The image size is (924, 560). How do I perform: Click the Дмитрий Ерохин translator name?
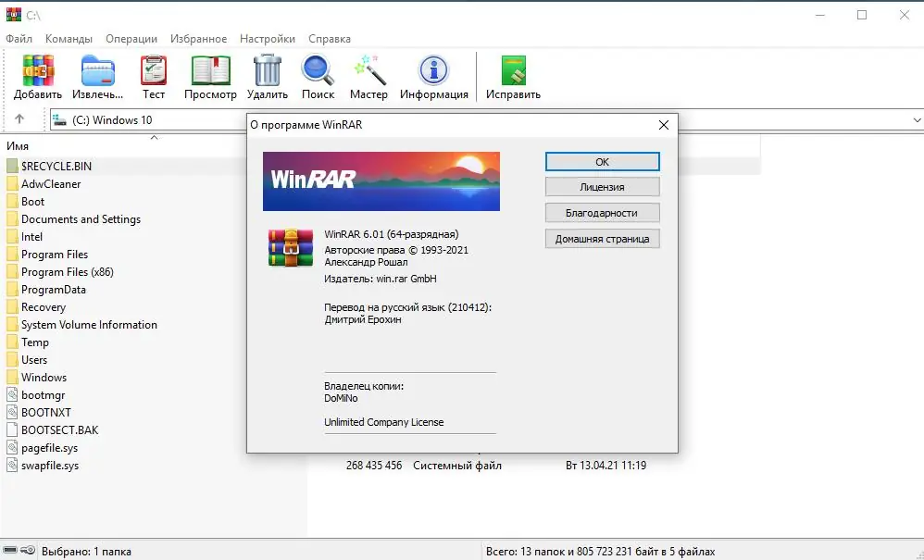362,319
